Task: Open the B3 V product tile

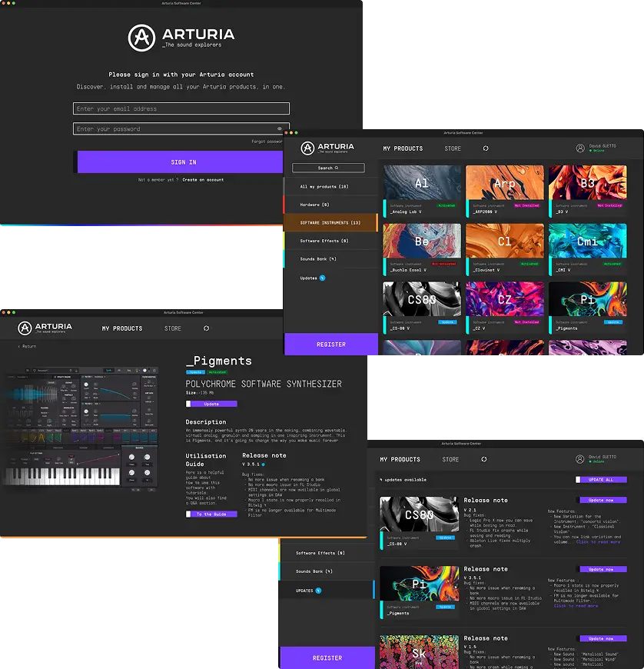Action: click(x=588, y=191)
